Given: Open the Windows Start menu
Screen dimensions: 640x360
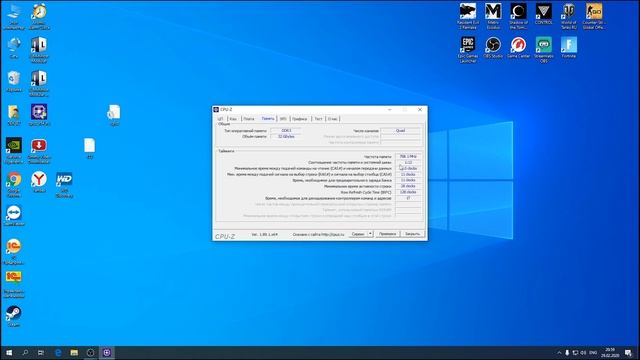Looking at the screenshot, I should (9, 353).
